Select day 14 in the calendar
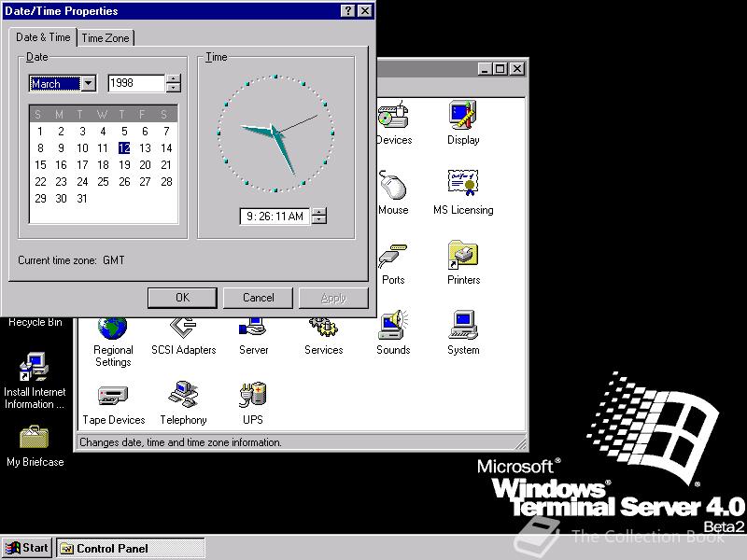747x560 pixels. [x=166, y=148]
